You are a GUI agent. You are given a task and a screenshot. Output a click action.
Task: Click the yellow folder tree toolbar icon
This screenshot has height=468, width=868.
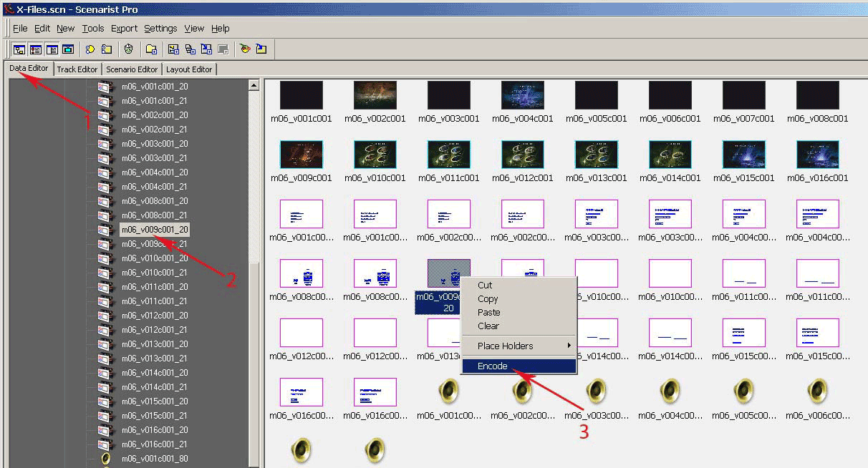pyautogui.click(x=106, y=49)
